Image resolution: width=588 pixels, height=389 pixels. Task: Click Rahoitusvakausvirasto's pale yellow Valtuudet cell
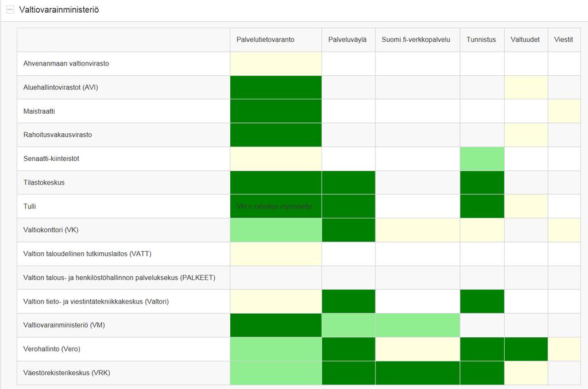pyautogui.click(x=526, y=135)
